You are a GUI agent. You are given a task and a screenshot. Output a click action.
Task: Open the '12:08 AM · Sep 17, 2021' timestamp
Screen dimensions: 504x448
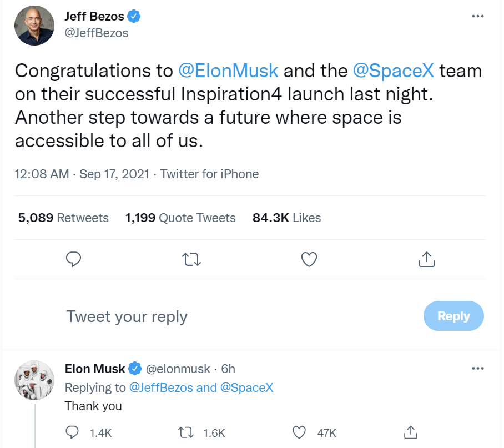(x=82, y=174)
